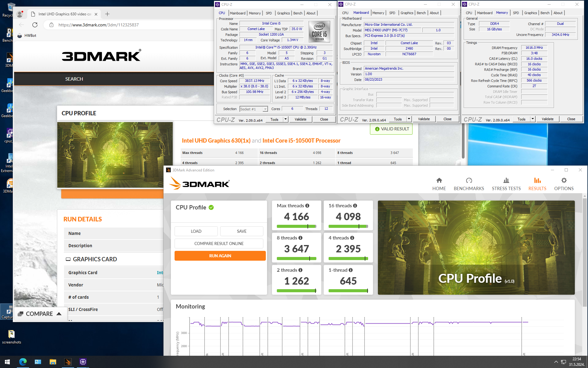588x368 pixels.
Task: Click Validate in CPU-Z CPU window
Action: 300,119
